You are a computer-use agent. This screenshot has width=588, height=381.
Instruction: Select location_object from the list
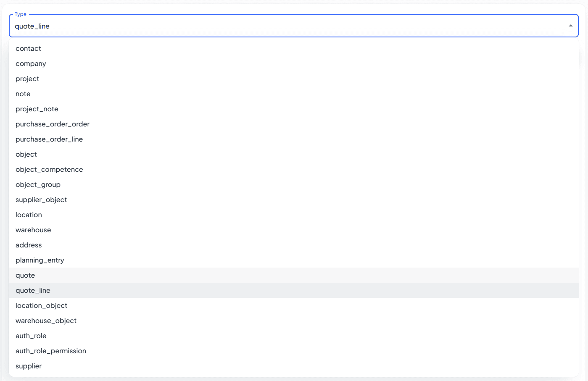point(41,306)
